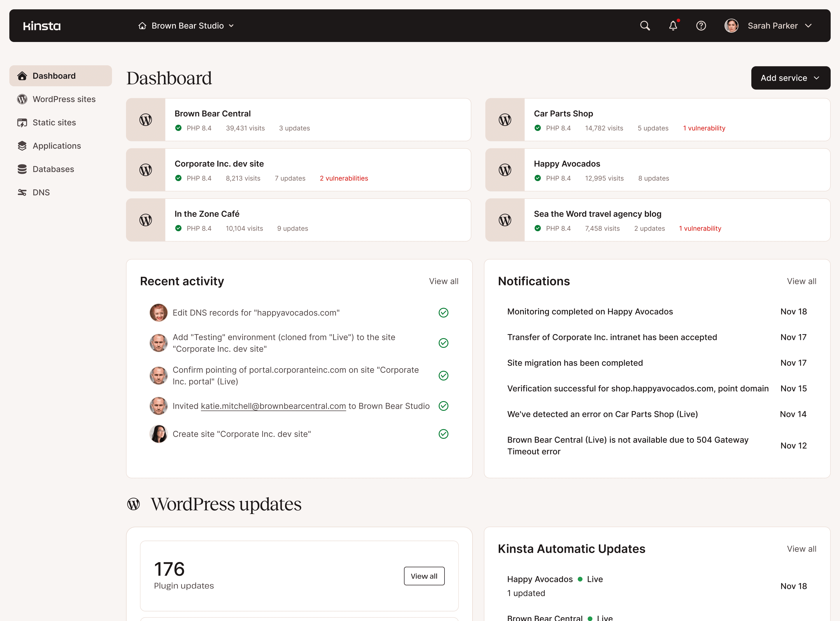The width and height of the screenshot is (840, 621).
Task: Select Dashboard in the sidebar menu
Action: (54, 76)
